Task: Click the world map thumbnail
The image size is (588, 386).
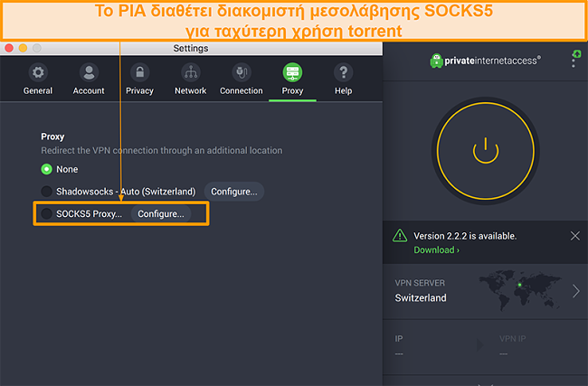Action: coord(520,290)
